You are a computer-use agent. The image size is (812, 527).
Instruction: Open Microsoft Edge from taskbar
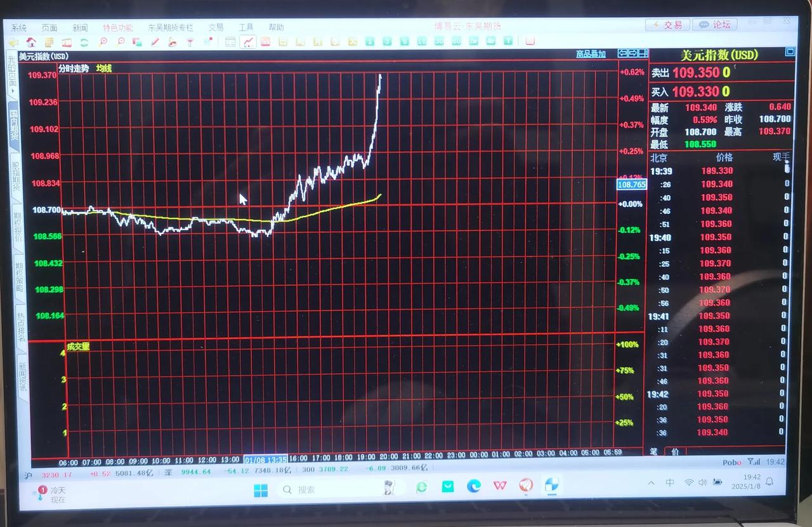[474, 486]
